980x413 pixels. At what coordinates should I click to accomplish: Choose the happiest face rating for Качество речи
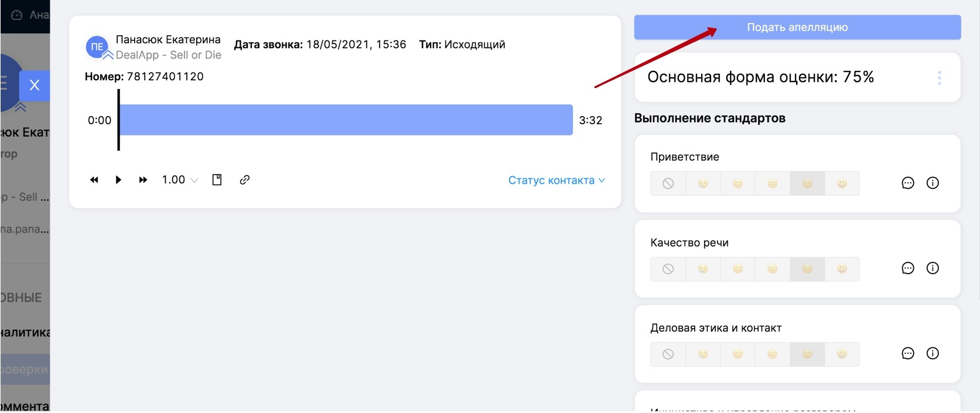click(x=842, y=269)
